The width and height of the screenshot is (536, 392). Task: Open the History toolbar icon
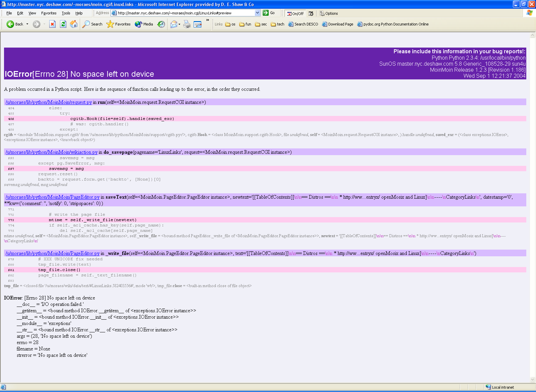click(161, 24)
